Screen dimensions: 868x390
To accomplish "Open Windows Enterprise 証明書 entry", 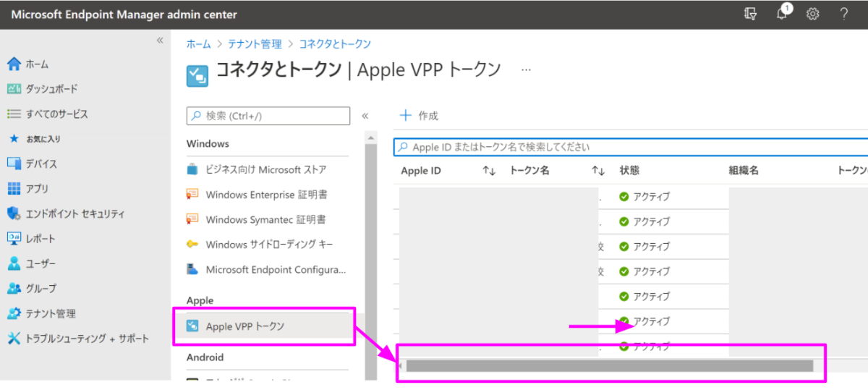I will [x=268, y=195].
